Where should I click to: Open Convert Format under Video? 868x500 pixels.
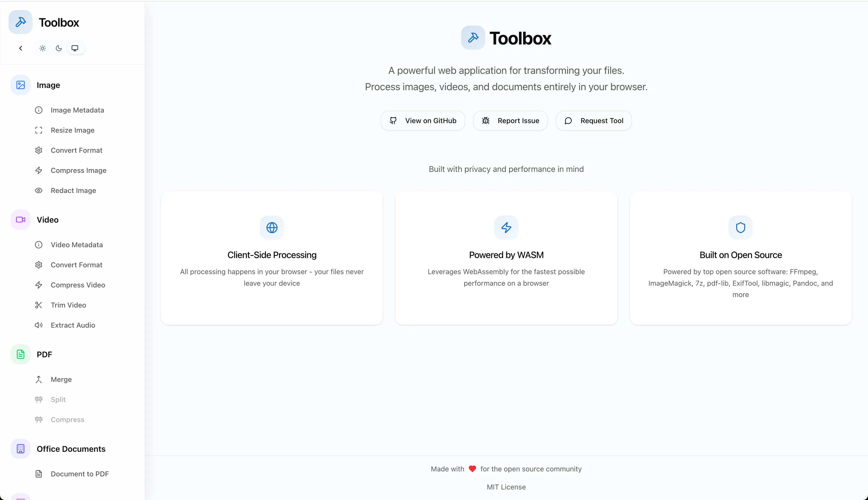click(x=77, y=265)
